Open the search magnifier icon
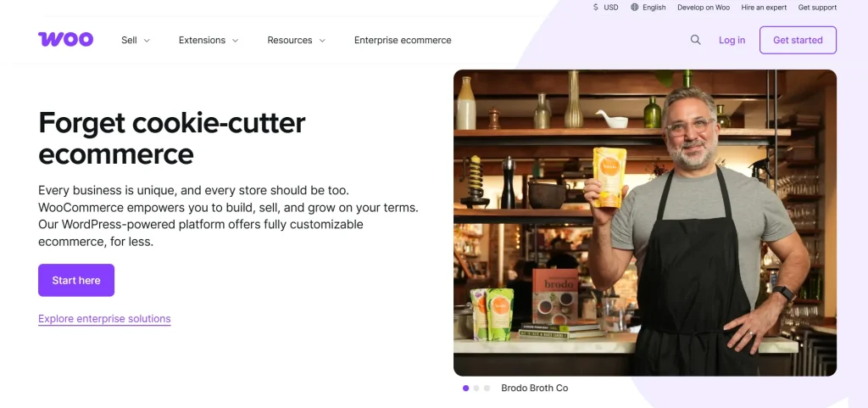The height and width of the screenshot is (408, 868). point(695,40)
